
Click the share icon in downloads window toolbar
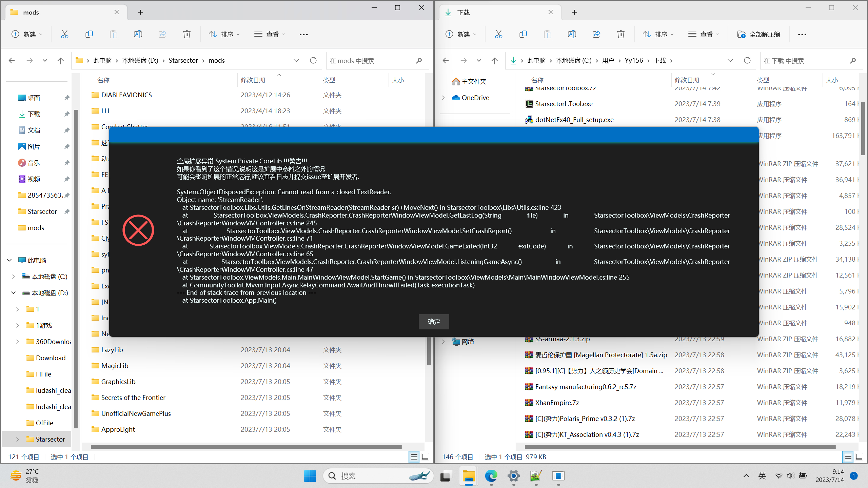click(x=596, y=34)
